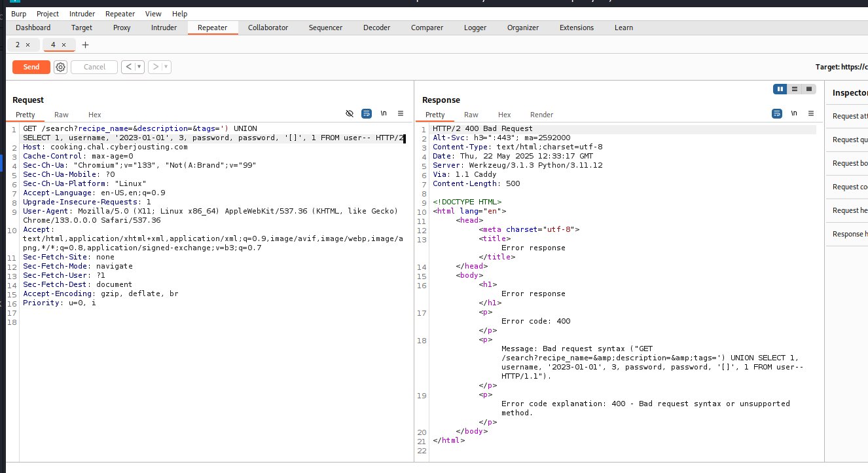The image size is (868, 473).
Task: Send the request
Action: click(x=31, y=67)
